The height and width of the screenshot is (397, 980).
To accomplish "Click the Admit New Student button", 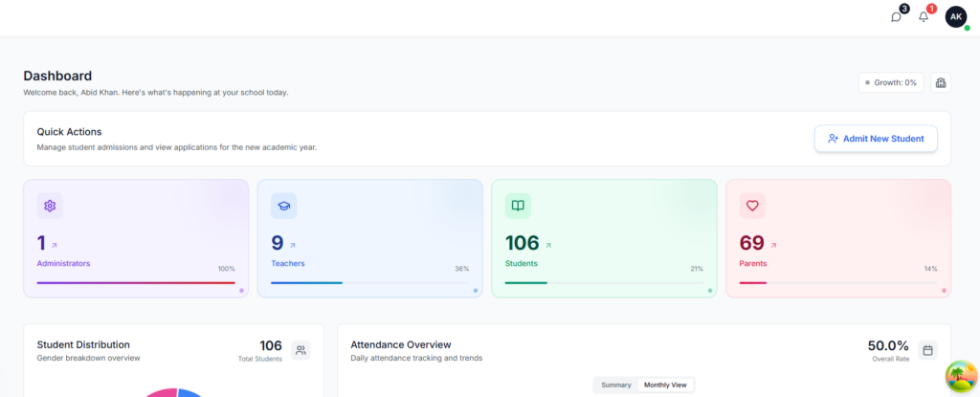I will tap(876, 139).
